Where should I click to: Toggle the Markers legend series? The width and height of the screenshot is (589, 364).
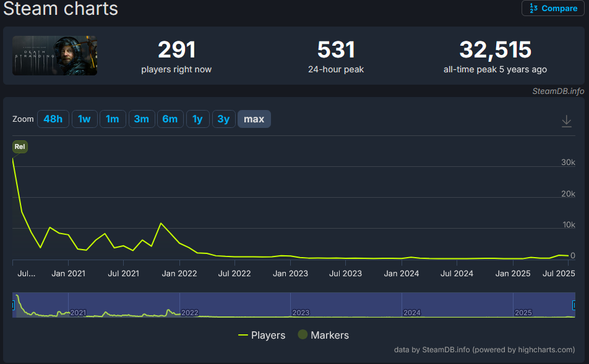(324, 335)
